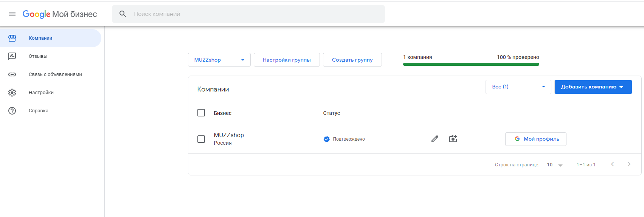Image resolution: width=644 pixels, height=217 pixels.
Task: Click the Настройки gear icon
Action: tap(12, 93)
